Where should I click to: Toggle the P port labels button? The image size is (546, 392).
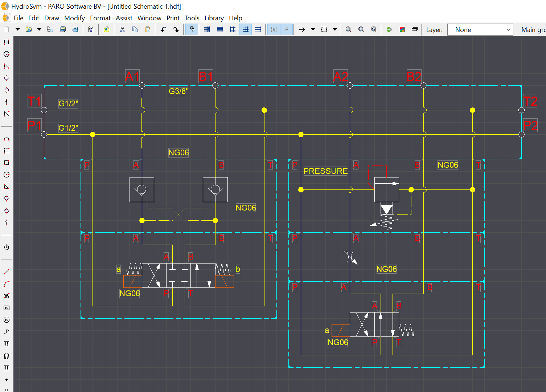tap(287, 29)
